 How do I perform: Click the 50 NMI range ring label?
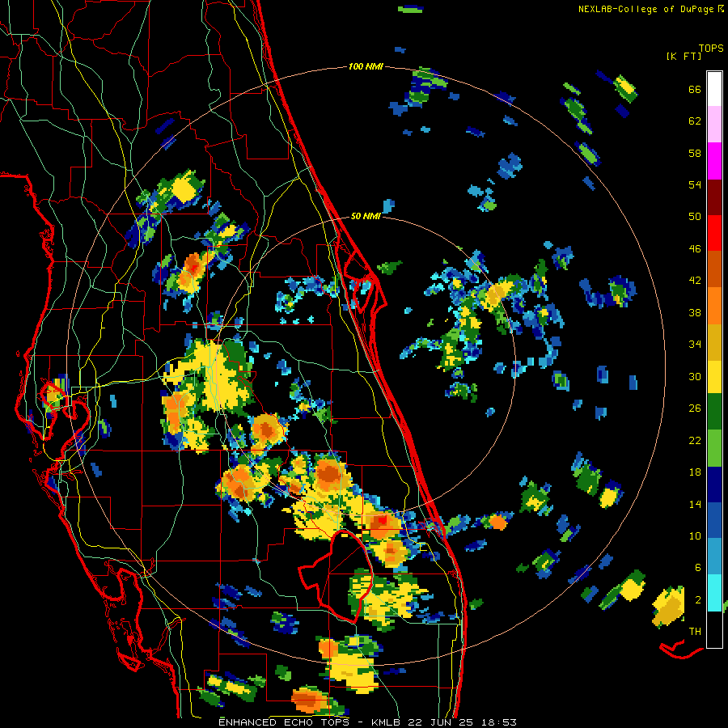[366, 216]
